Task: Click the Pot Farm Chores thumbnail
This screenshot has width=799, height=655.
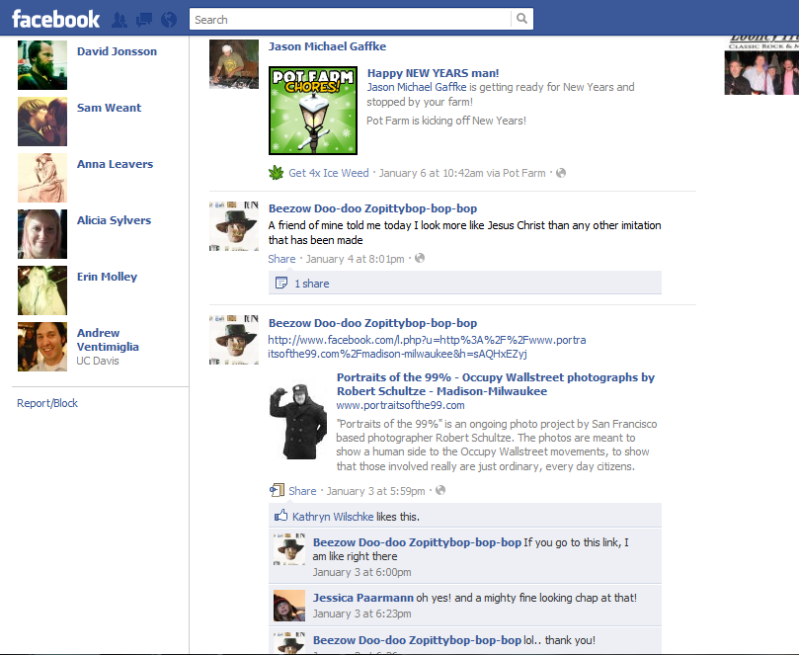Action: [x=313, y=111]
